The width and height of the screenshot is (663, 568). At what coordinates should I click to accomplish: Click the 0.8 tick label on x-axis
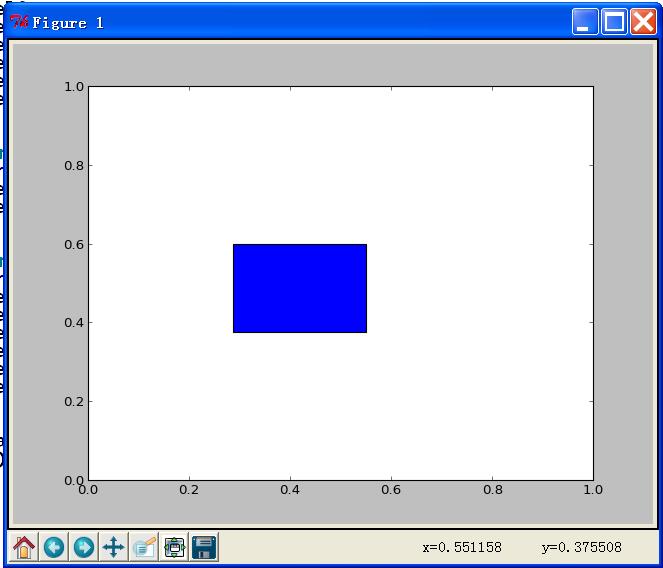tap(493, 490)
